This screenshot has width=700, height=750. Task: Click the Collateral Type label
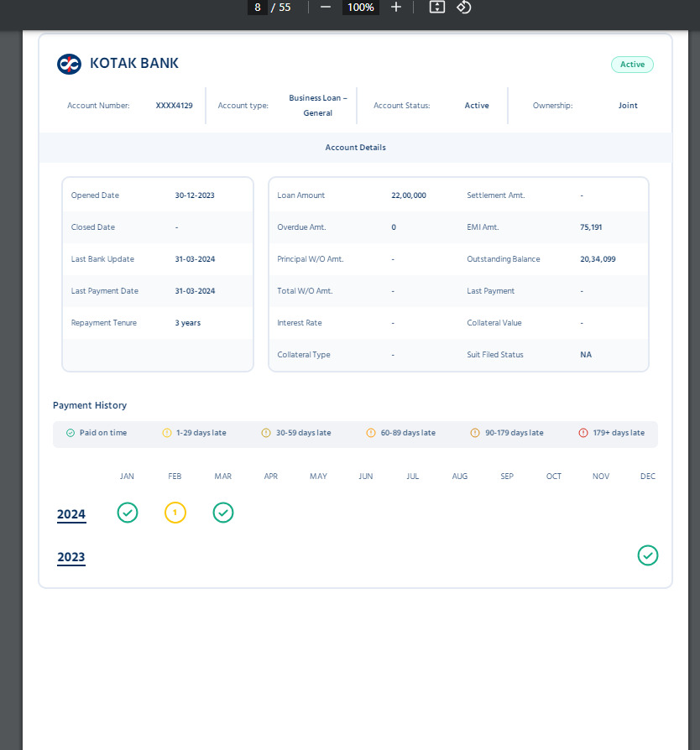[x=304, y=355]
